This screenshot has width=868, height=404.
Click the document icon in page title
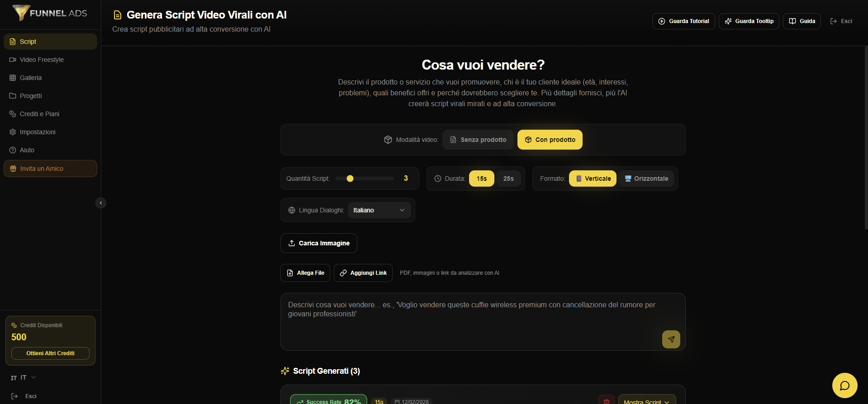(118, 15)
